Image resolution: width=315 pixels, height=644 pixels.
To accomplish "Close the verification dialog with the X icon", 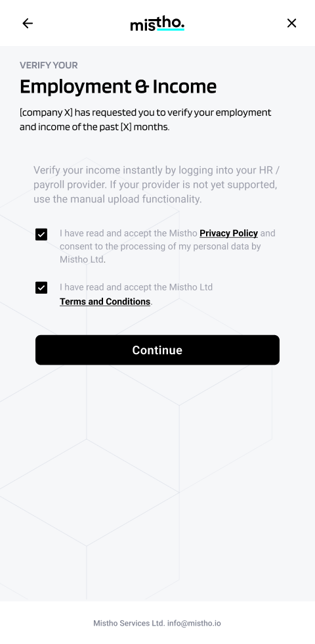I will click(x=291, y=23).
